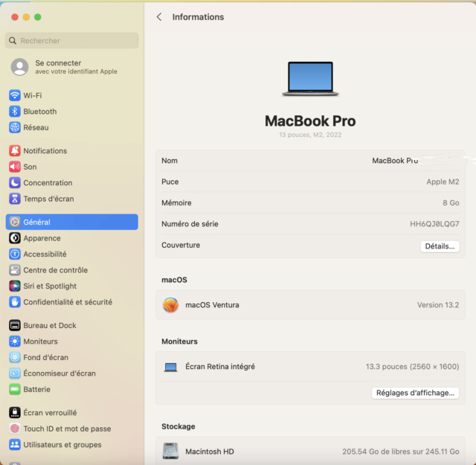
Task: Click the Macintosh HD drive icon
Action: pyautogui.click(x=170, y=451)
